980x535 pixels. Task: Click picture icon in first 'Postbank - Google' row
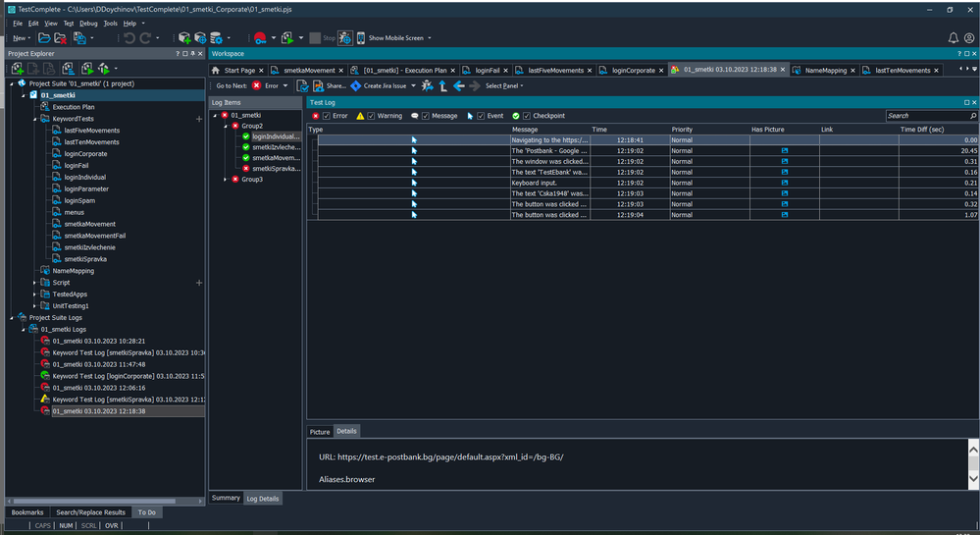(x=785, y=150)
